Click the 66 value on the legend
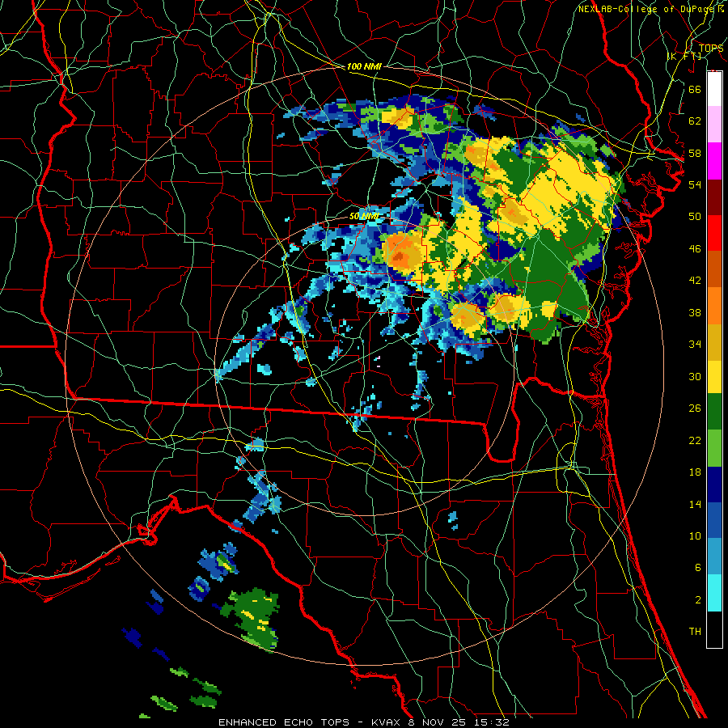 tap(695, 89)
